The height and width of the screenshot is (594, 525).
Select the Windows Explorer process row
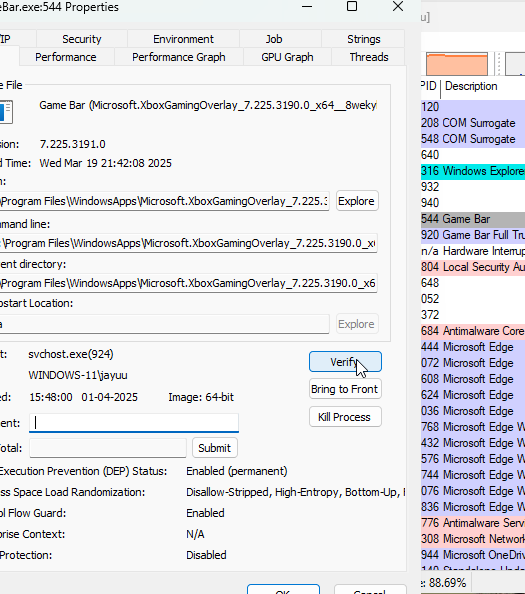coord(473,171)
